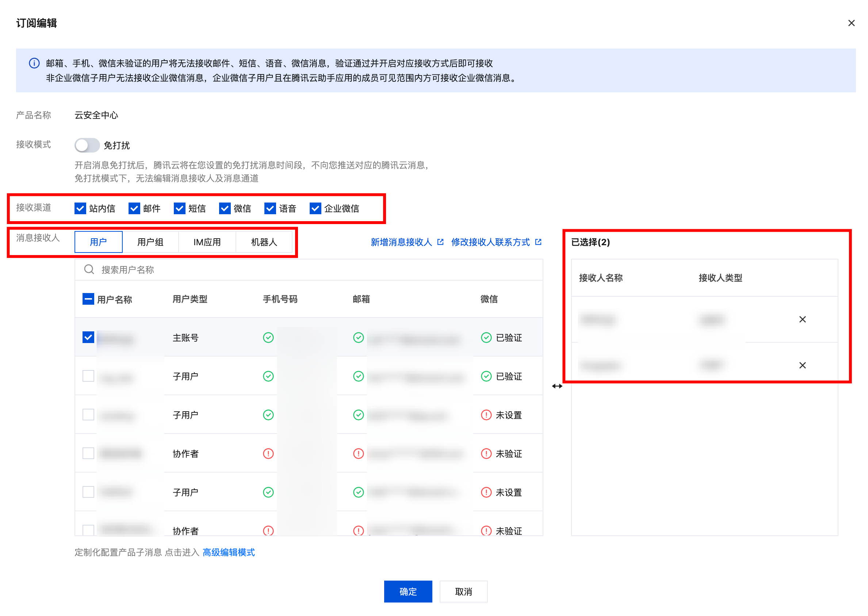The width and height of the screenshot is (868, 616).
Task: Click the 确定 confirm button
Action: point(408,591)
